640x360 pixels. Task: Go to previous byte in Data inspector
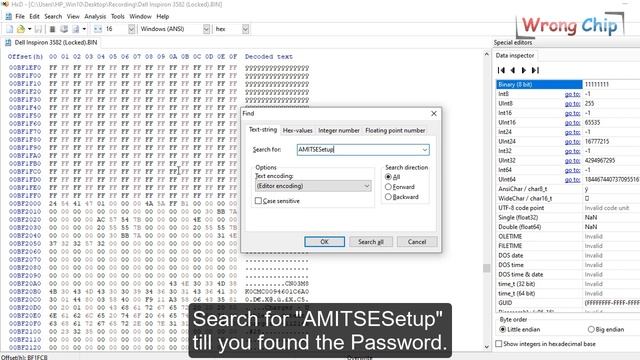click(513, 70)
